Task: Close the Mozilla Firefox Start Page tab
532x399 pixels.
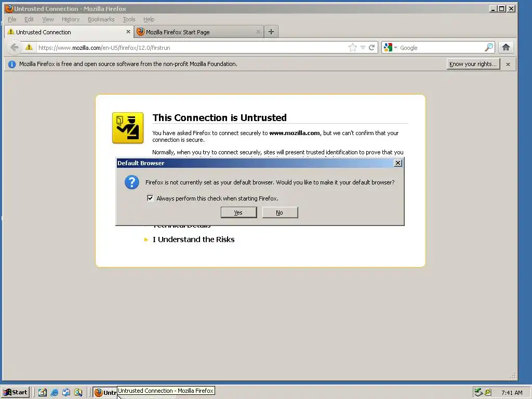Action: 258,32
